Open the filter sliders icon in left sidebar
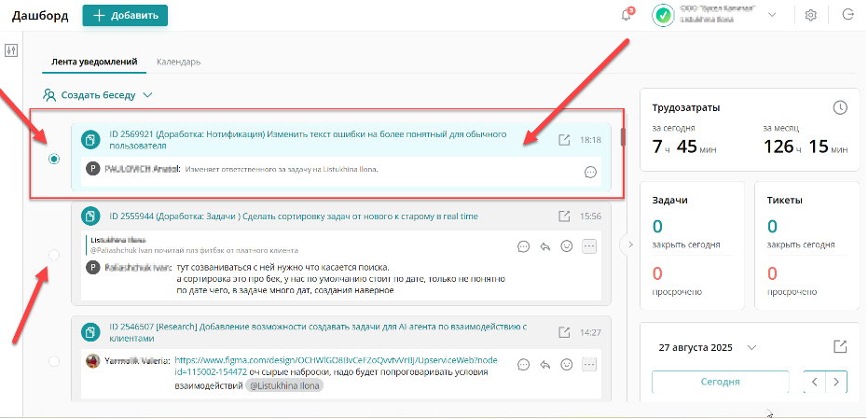Viewport: 868px width, 419px height. (x=11, y=50)
